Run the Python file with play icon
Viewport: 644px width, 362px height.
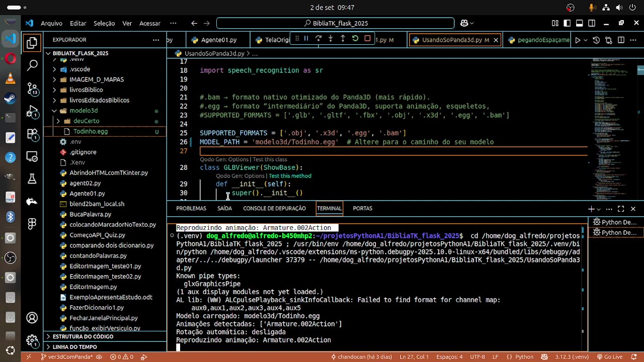pyautogui.click(x=578, y=40)
